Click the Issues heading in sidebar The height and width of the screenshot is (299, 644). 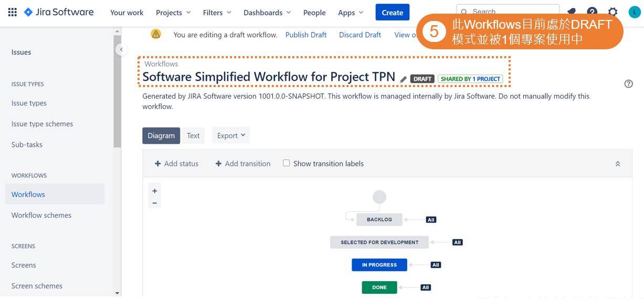tap(21, 52)
